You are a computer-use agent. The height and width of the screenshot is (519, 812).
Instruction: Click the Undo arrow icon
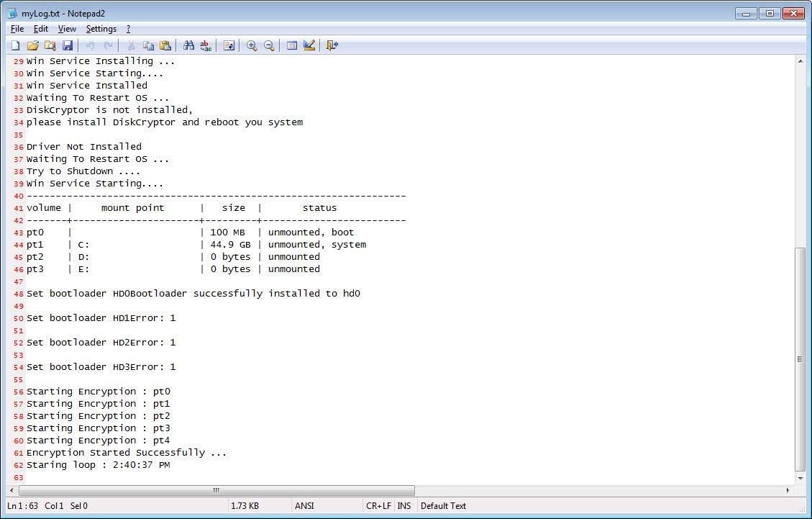90,45
